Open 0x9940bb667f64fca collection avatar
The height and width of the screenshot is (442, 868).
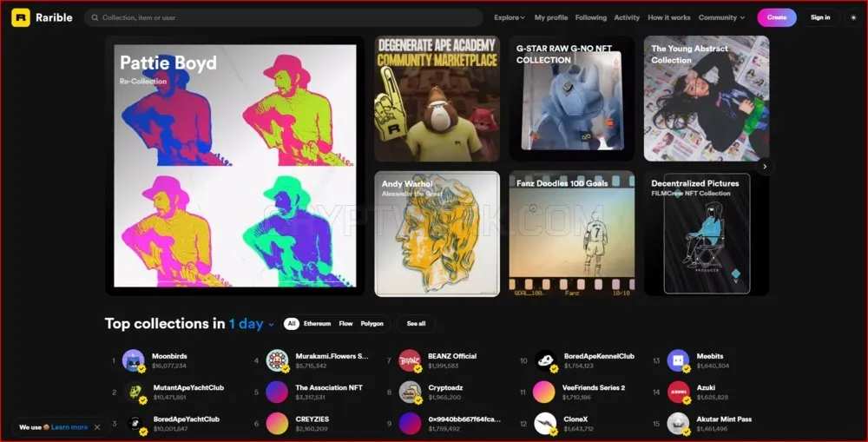tap(410, 424)
